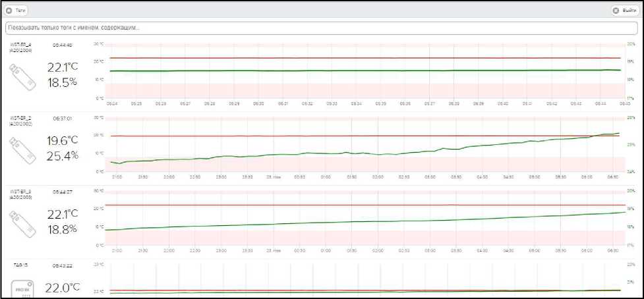Click the 22.1°C value above 18.5%
644x299 pixels.
tap(62, 67)
